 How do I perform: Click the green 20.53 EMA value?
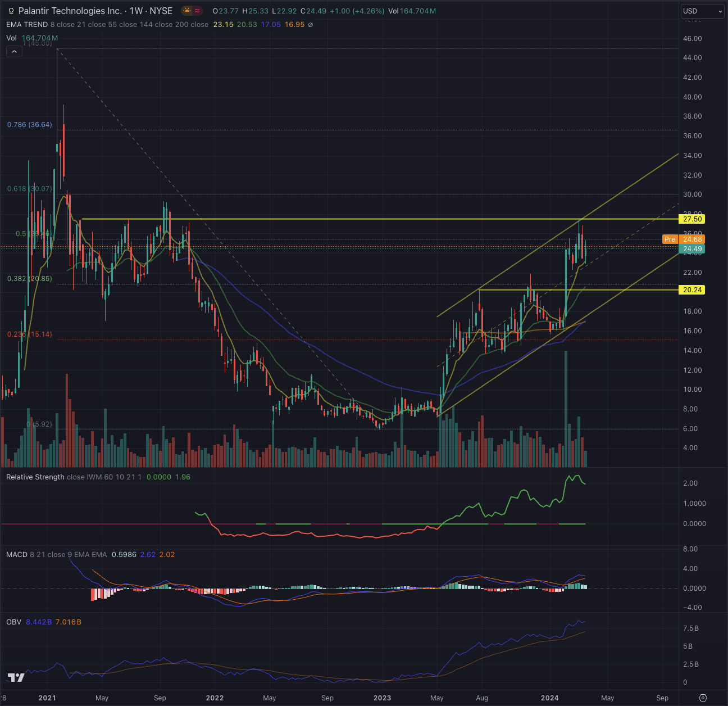[x=247, y=25]
